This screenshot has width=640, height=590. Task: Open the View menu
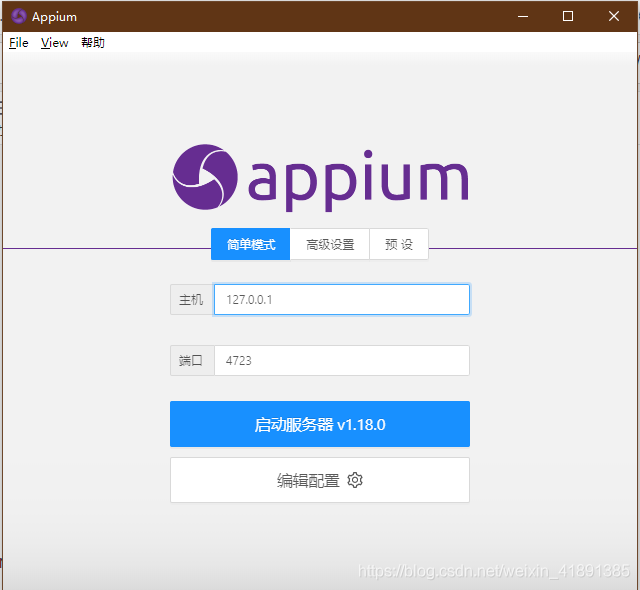[x=54, y=42]
